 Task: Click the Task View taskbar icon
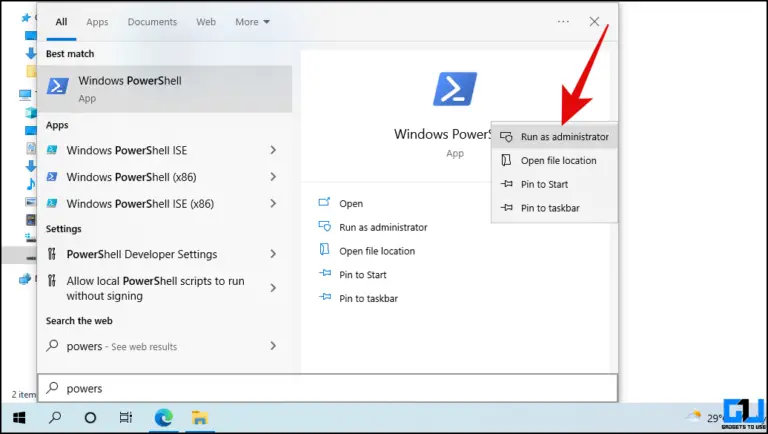[126, 417]
